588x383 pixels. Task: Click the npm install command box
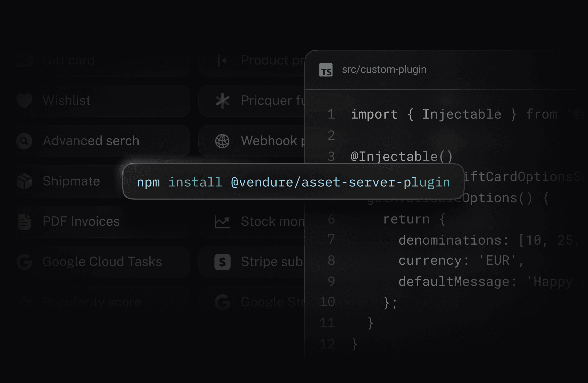coord(293,182)
